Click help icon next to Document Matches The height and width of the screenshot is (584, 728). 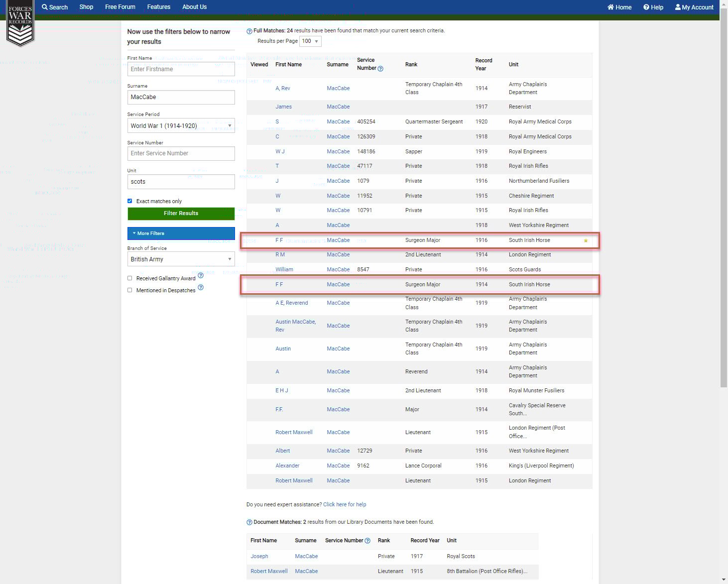click(x=249, y=522)
